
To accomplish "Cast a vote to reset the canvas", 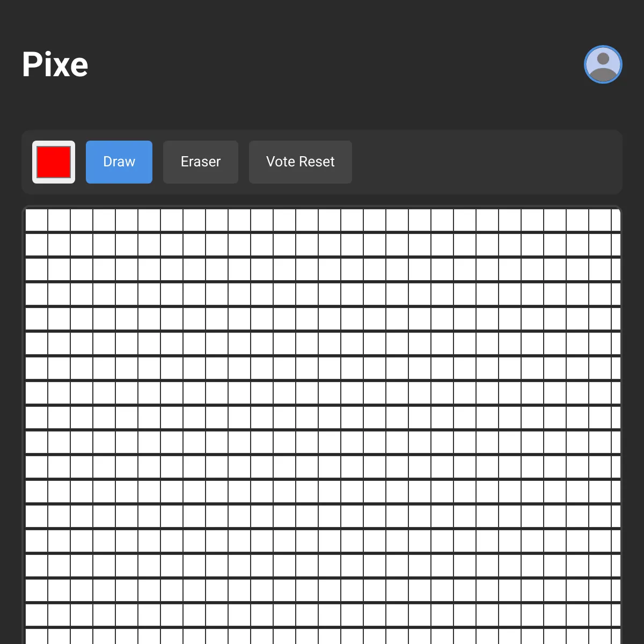I will [x=300, y=162].
